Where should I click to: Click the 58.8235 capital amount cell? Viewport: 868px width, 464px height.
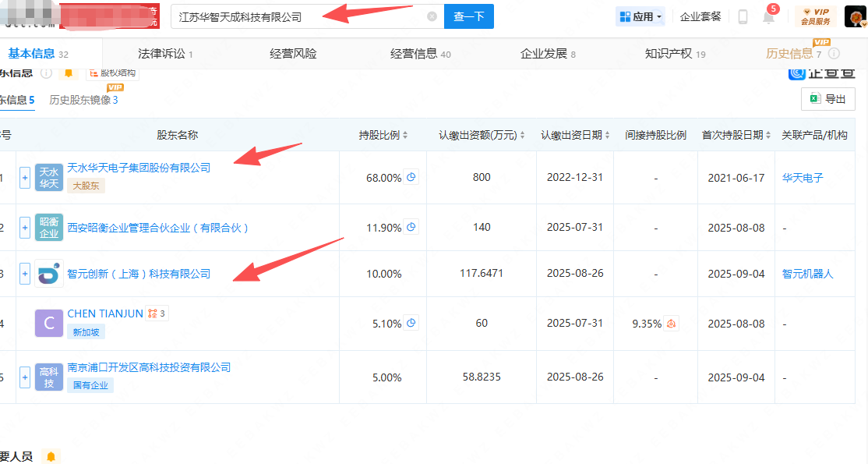tap(482, 377)
